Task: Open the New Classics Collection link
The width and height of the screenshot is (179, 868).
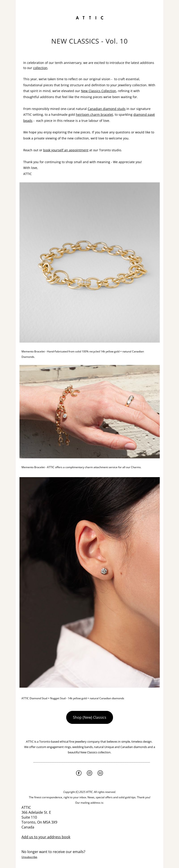Action: pyautogui.click(x=98, y=91)
